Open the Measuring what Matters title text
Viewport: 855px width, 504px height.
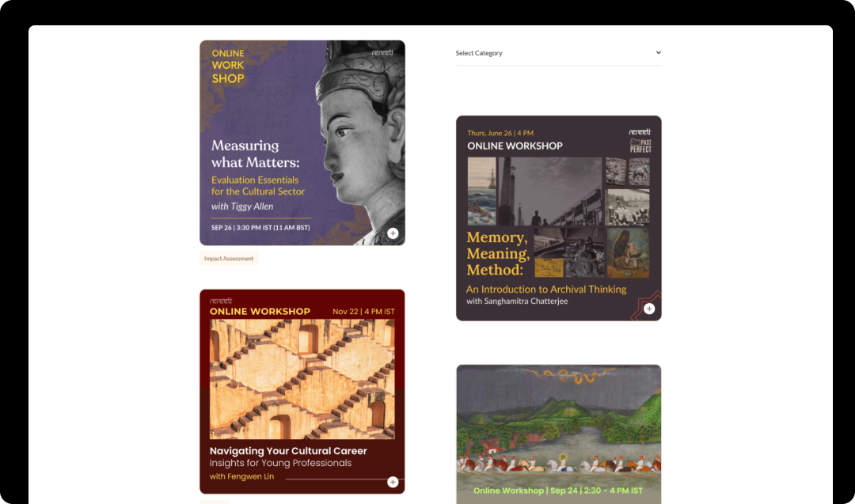click(x=255, y=153)
